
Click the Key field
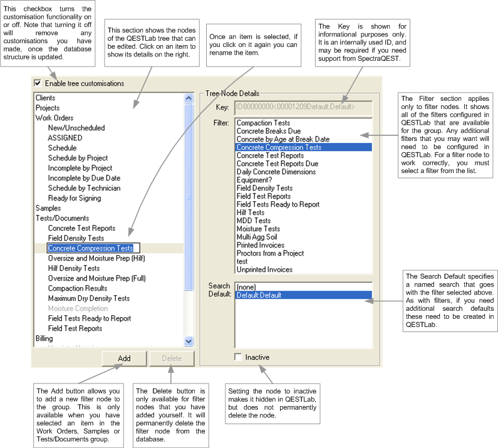pyautogui.click(x=303, y=107)
